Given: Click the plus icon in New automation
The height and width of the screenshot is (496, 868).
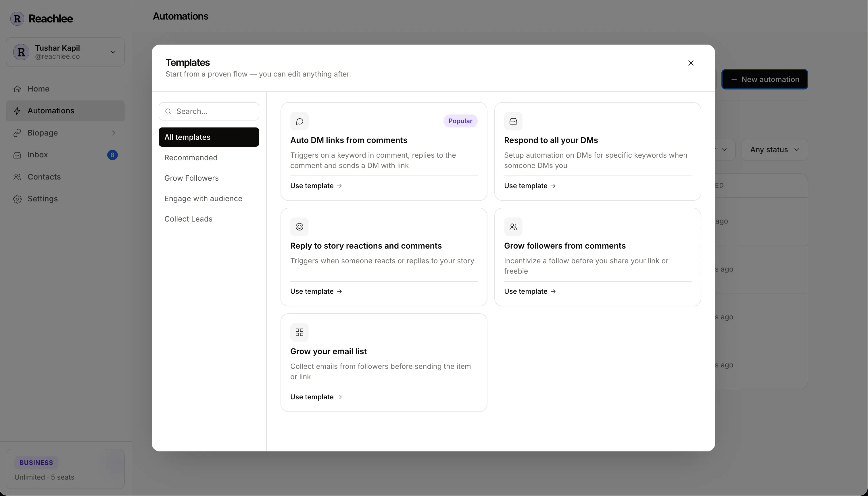Looking at the screenshot, I should pos(734,79).
